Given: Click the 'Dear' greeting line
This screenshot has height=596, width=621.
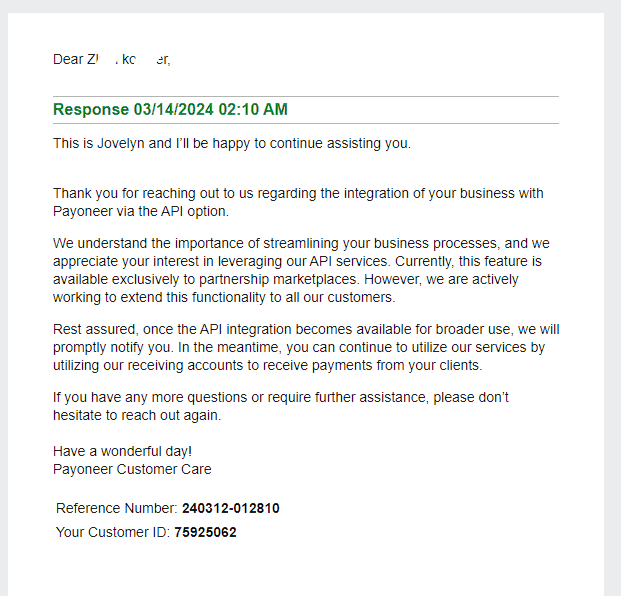Looking at the screenshot, I should [112, 59].
